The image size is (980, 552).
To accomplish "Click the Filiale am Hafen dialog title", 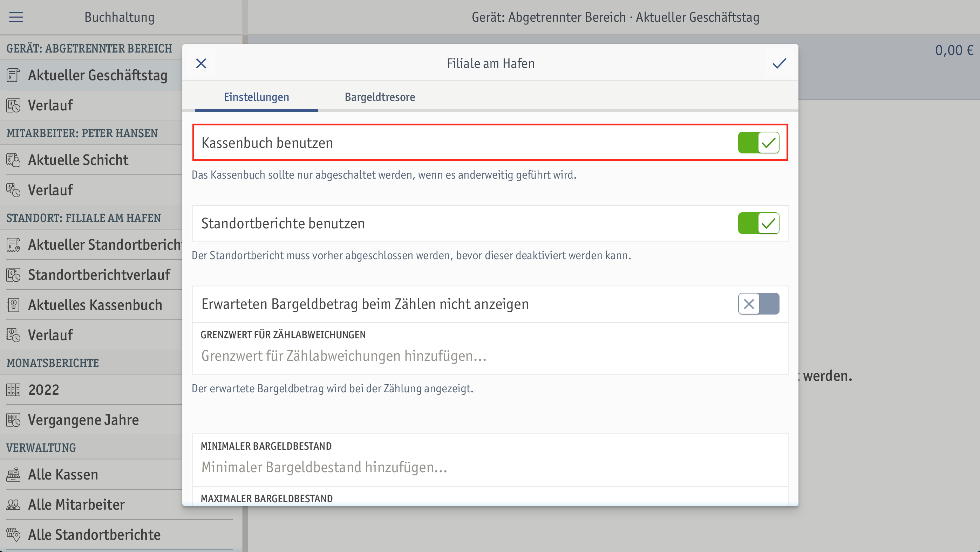I will [x=490, y=63].
